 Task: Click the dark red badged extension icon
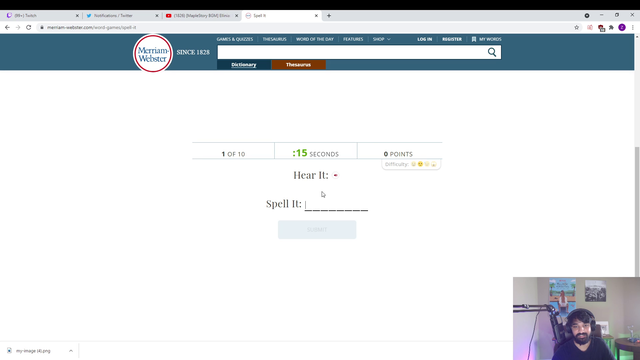point(601,28)
